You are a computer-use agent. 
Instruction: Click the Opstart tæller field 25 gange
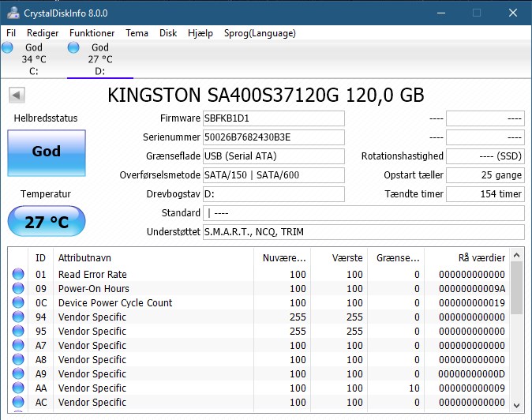pos(485,175)
